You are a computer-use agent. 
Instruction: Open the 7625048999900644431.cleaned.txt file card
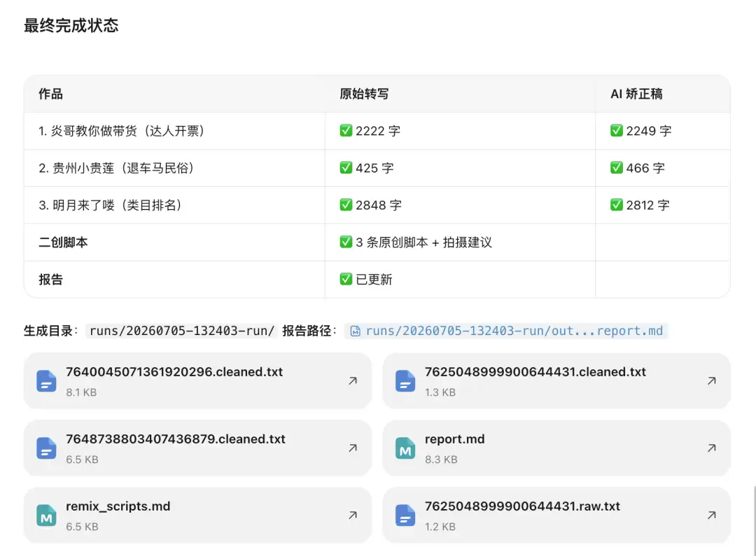pos(556,381)
